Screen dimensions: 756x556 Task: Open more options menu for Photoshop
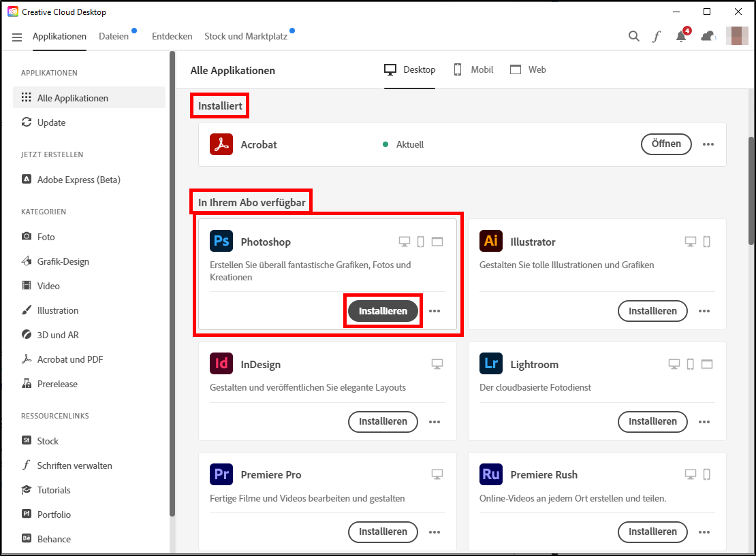click(435, 311)
